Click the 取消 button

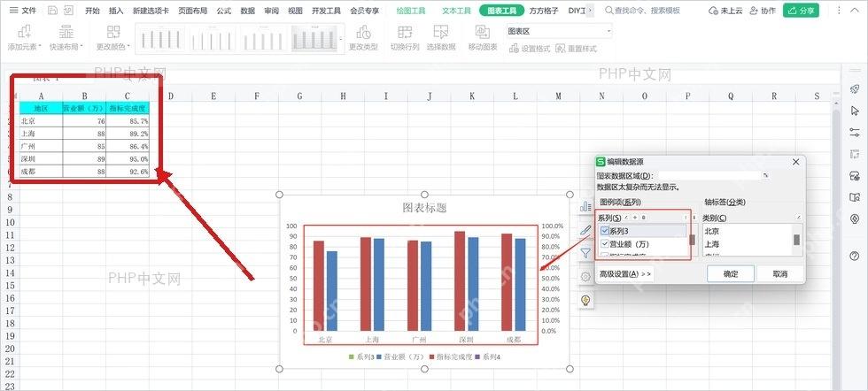click(x=780, y=273)
